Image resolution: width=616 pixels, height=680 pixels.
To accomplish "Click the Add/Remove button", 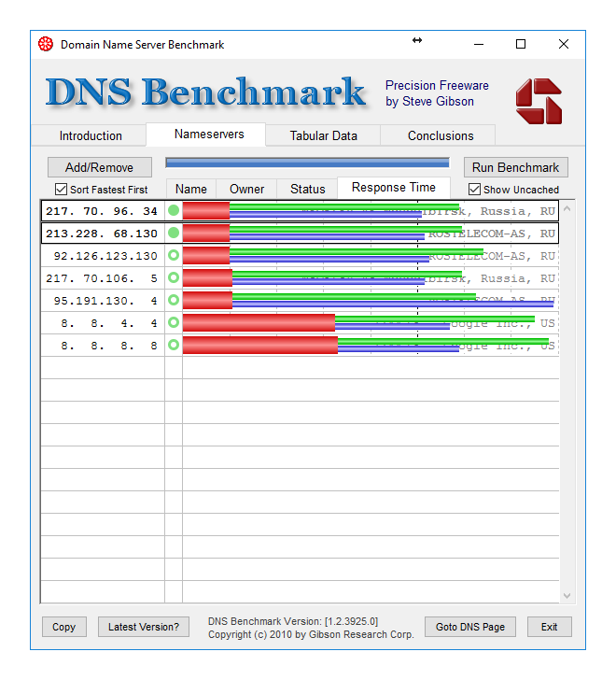I will click(x=99, y=167).
